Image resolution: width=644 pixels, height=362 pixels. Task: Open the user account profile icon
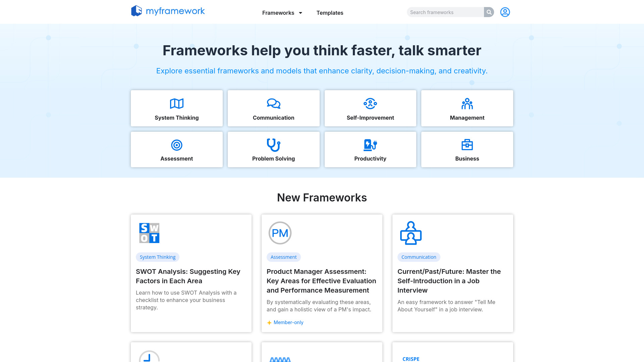tap(505, 12)
